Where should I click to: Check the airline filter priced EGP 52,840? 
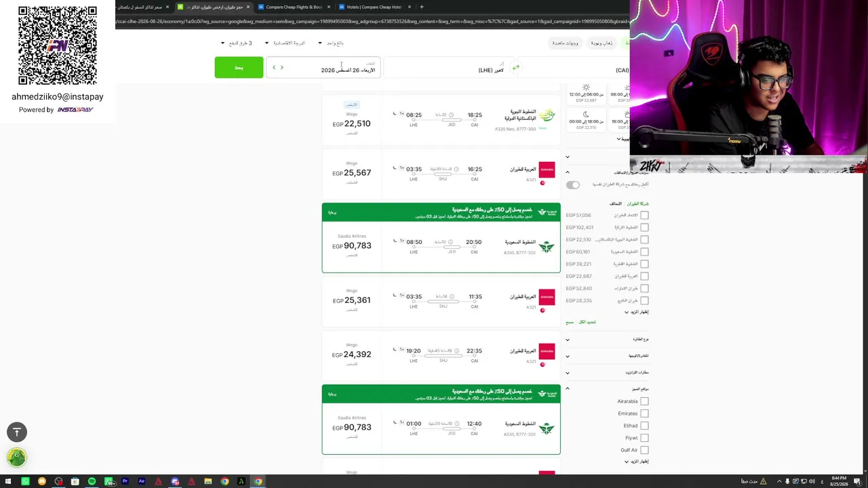(x=644, y=289)
